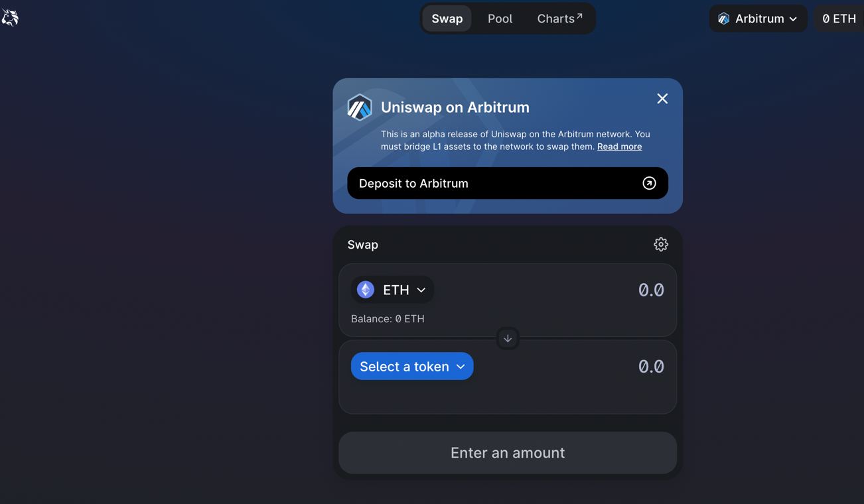Open the Select a token dropdown
This screenshot has height=504, width=864.
(x=412, y=367)
